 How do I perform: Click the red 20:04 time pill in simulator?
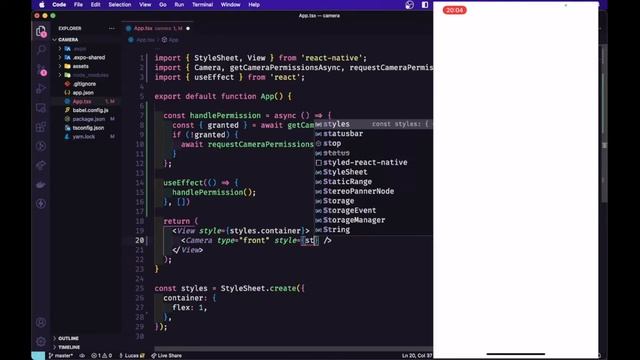coord(454,10)
